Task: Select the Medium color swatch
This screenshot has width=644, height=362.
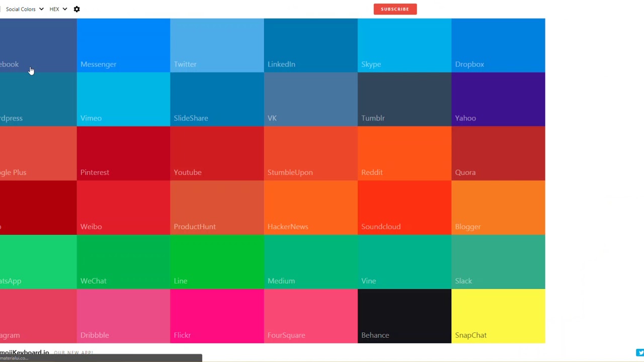Action: [310, 262]
